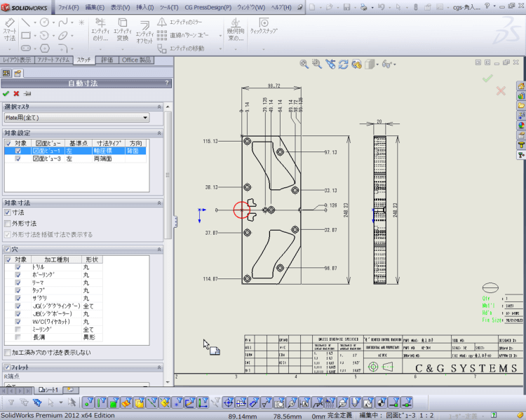The height and width of the screenshot is (420, 526).
Task: Click the panel collapse handle beside drawing area
Action: (x=175, y=222)
